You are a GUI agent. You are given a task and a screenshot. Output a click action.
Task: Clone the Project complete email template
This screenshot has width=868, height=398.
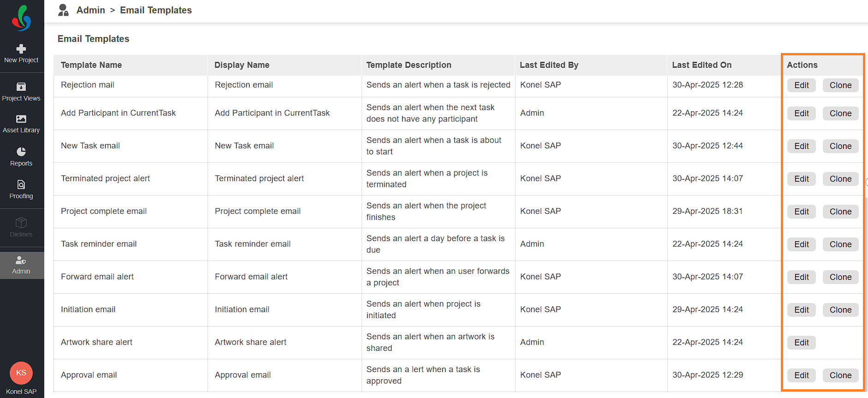point(840,212)
